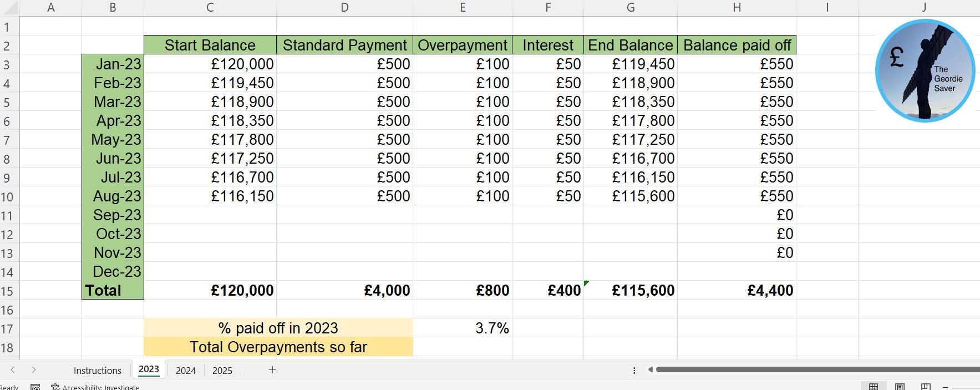Select the Dec-23 month cell

113,271
